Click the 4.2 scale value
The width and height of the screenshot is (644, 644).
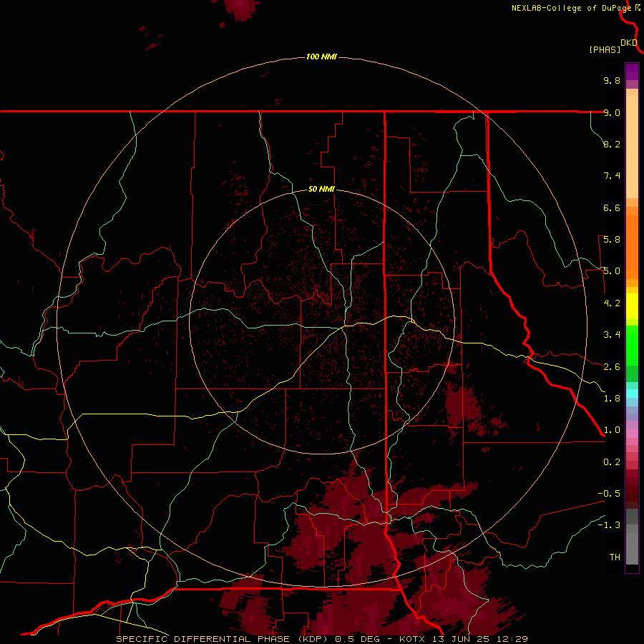pyautogui.click(x=612, y=303)
